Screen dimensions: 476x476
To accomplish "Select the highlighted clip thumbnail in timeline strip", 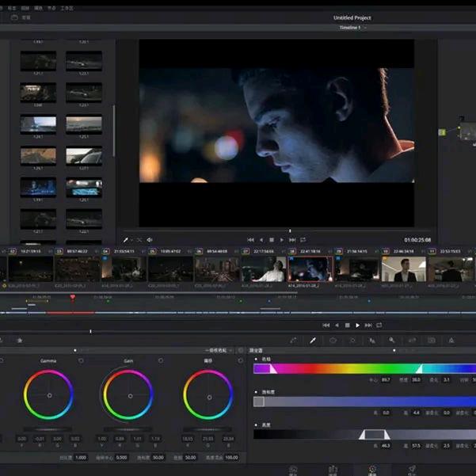I will click(309, 269).
